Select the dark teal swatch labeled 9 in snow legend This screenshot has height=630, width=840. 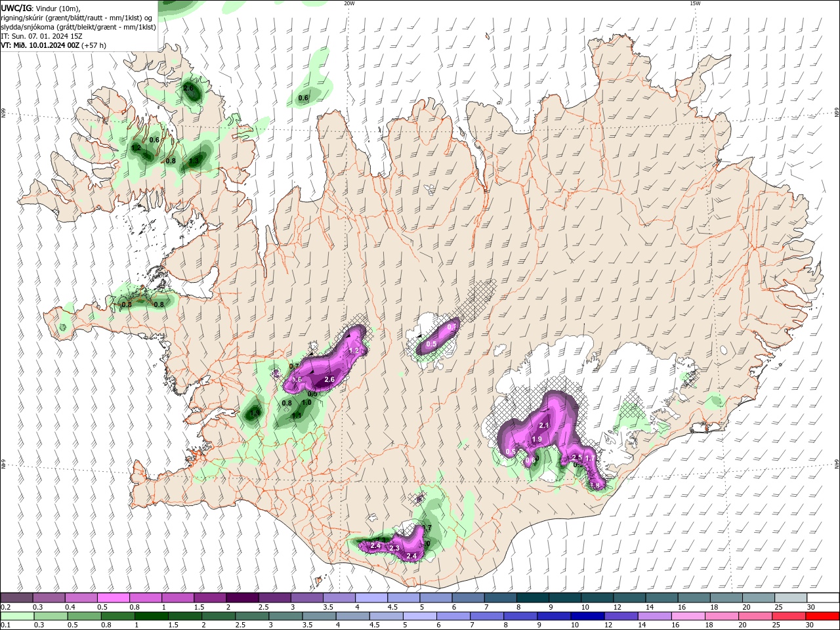coord(564,598)
